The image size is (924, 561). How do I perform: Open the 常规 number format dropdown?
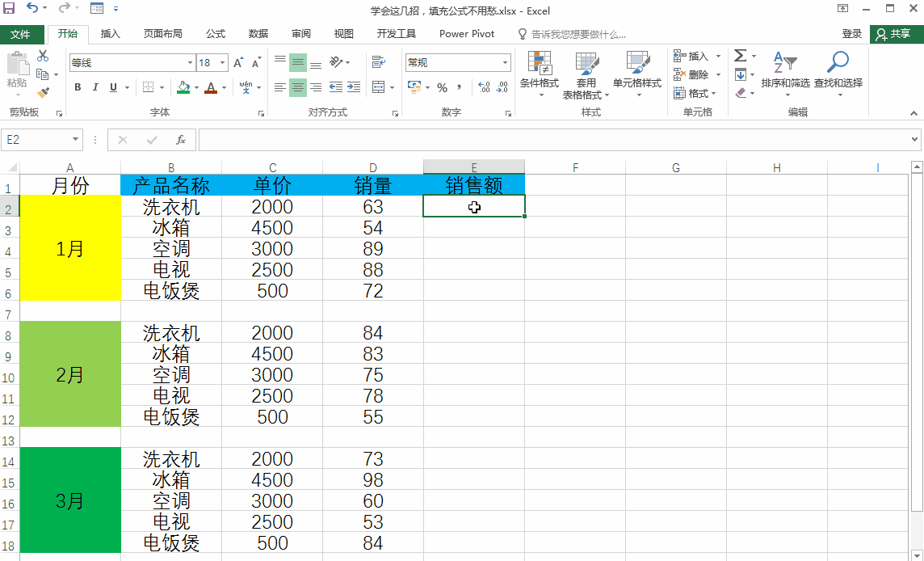coord(505,62)
